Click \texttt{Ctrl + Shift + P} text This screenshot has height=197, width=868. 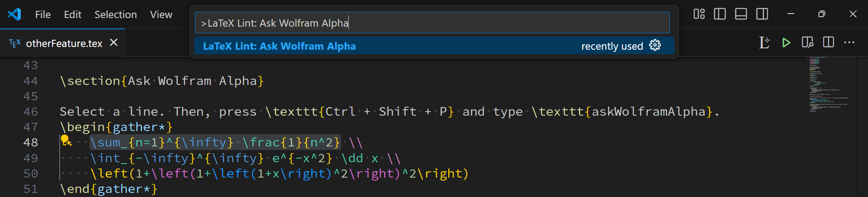pyautogui.click(x=360, y=112)
